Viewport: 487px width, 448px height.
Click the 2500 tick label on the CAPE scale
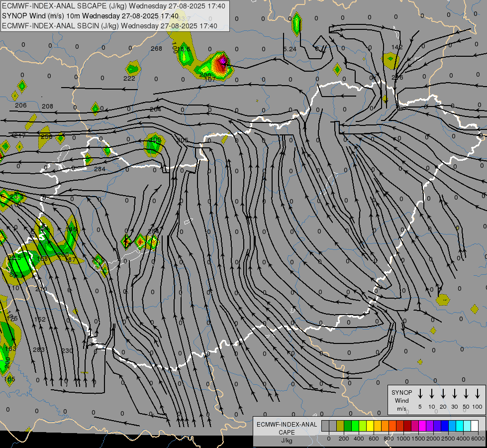point(448,439)
